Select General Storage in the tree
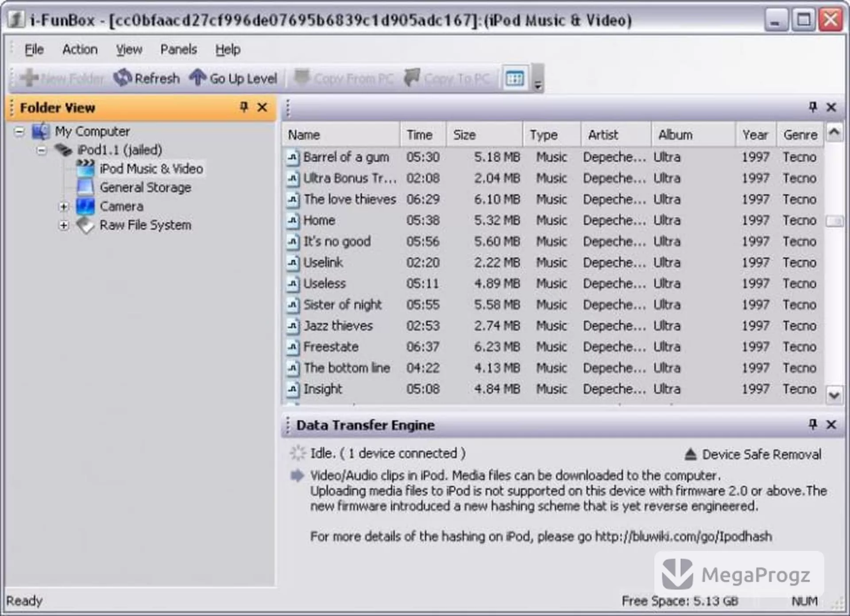Image resolution: width=850 pixels, height=616 pixels. coord(145,187)
